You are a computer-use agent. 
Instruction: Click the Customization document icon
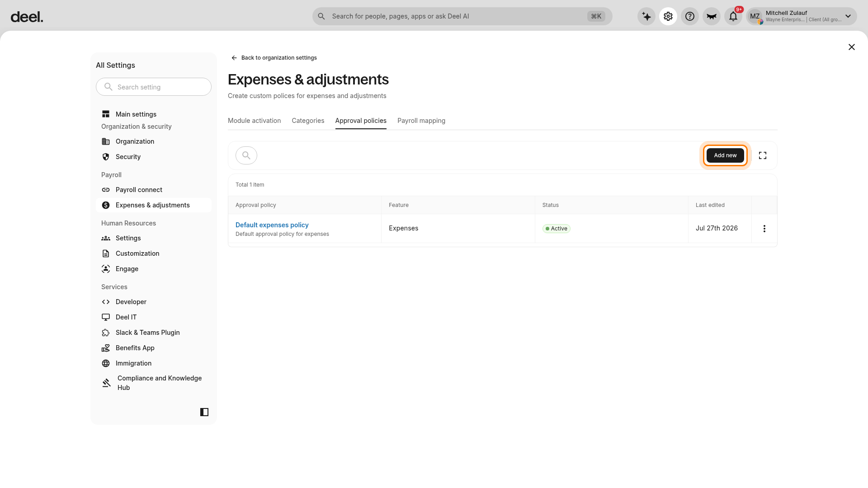[106, 253]
